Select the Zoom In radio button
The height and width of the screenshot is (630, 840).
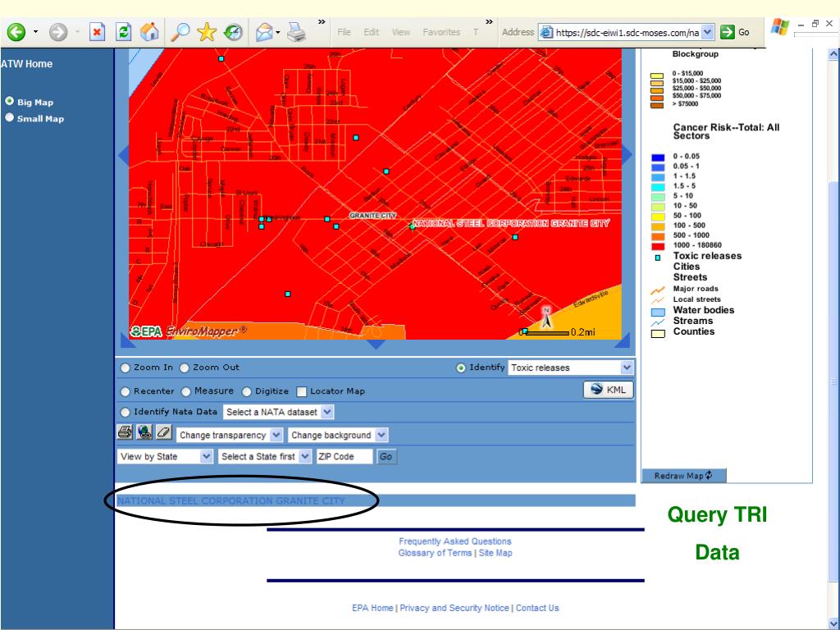125,368
